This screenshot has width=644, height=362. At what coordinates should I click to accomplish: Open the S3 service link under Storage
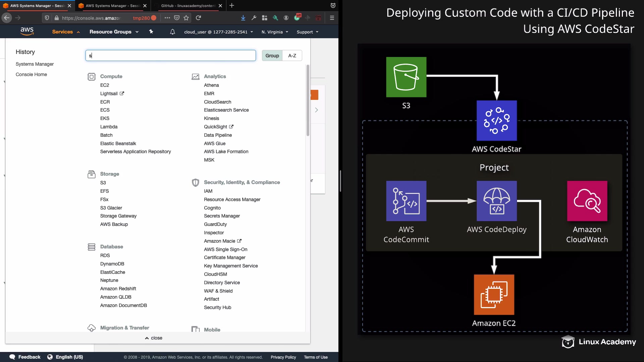(103, 183)
